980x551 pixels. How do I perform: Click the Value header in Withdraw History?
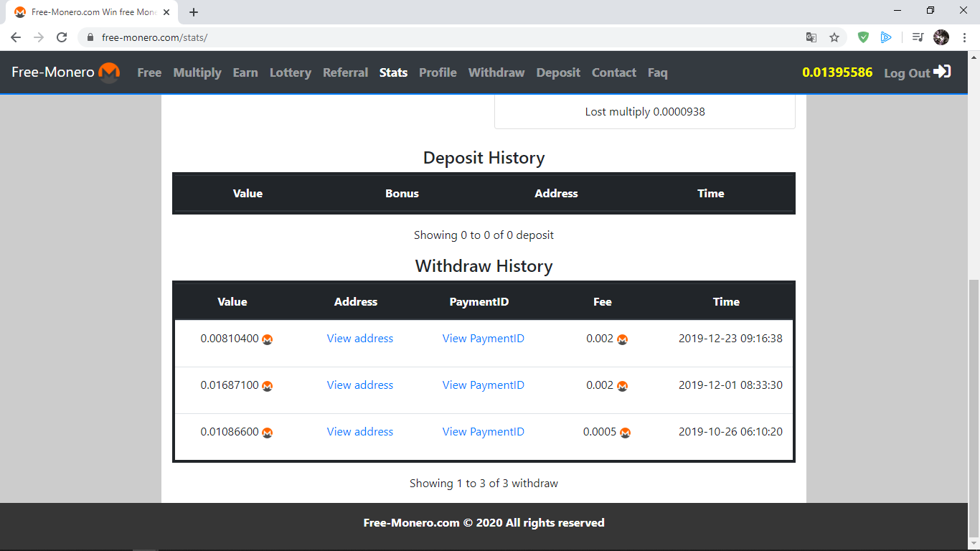232,302
